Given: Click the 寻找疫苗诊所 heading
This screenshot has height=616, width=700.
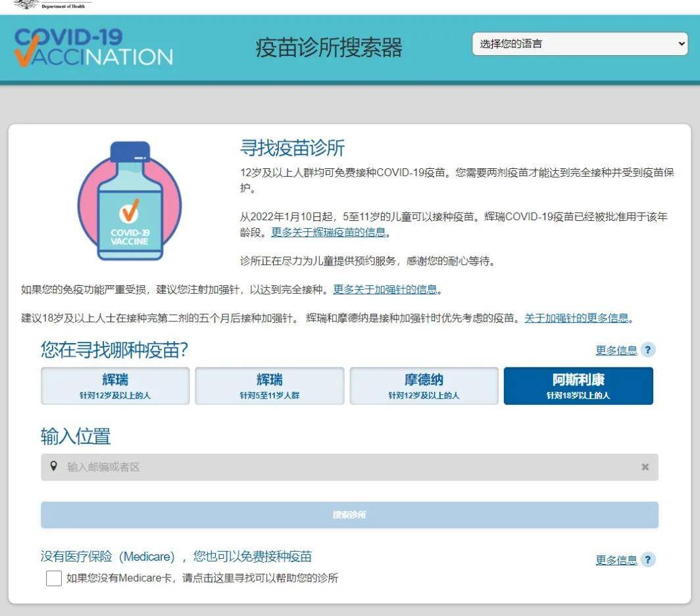Looking at the screenshot, I should coord(292,148).
